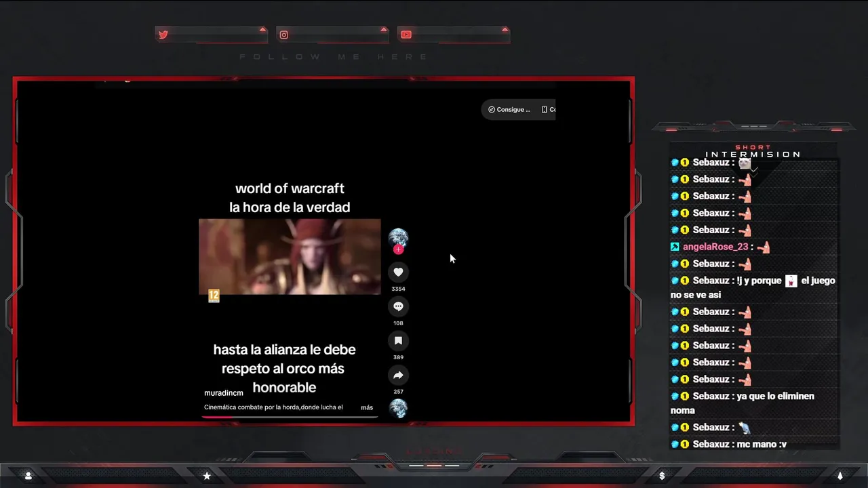Click the Cinemática combate por la horda description
The image size is (868, 488).
click(273, 407)
